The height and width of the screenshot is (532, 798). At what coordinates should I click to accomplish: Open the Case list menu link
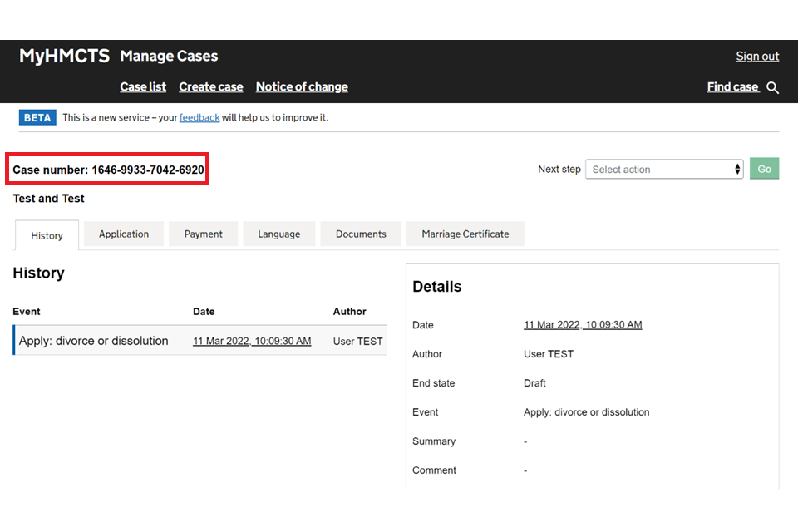click(x=143, y=87)
